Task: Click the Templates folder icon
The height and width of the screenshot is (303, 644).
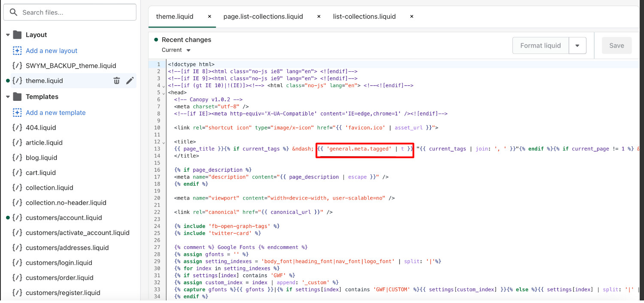Action: point(17,97)
